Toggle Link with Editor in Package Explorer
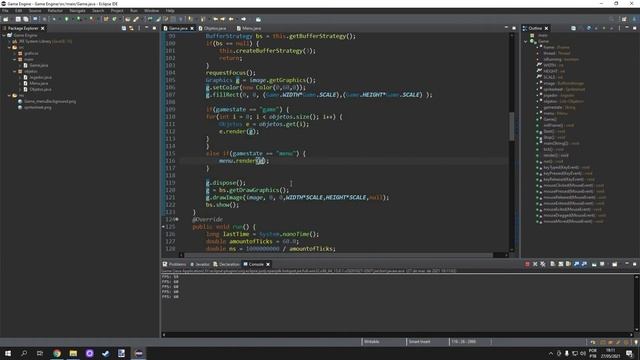This screenshot has width=640, height=360. (131, 28)
